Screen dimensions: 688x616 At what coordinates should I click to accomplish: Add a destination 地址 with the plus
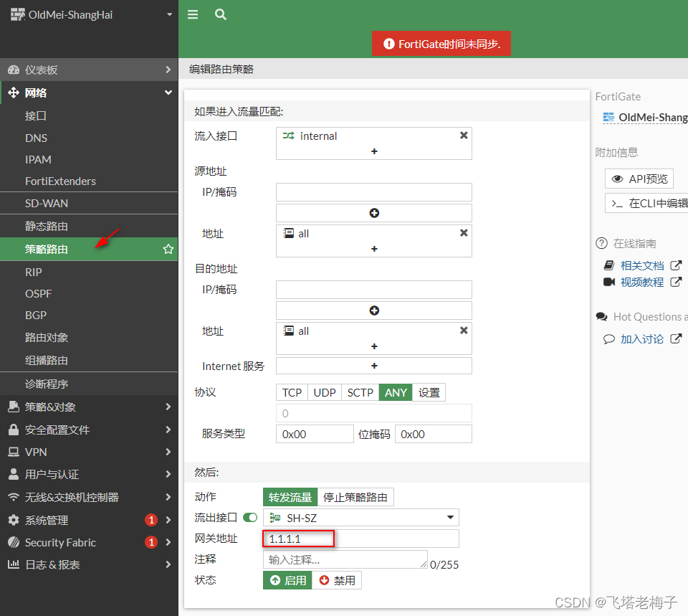[374, 346]
